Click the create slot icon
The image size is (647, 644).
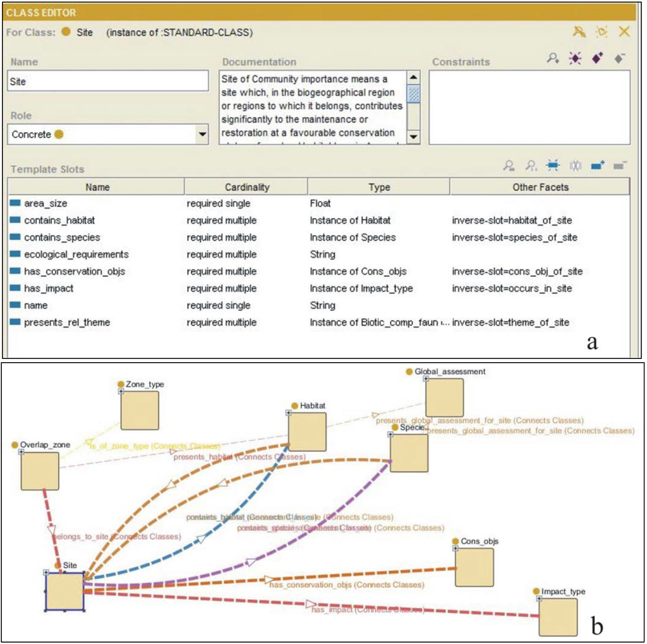[x=553, y=166]
